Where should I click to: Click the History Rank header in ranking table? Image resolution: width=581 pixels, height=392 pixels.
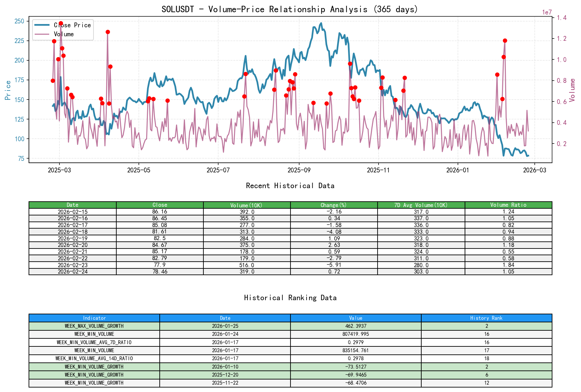point(486,318)
